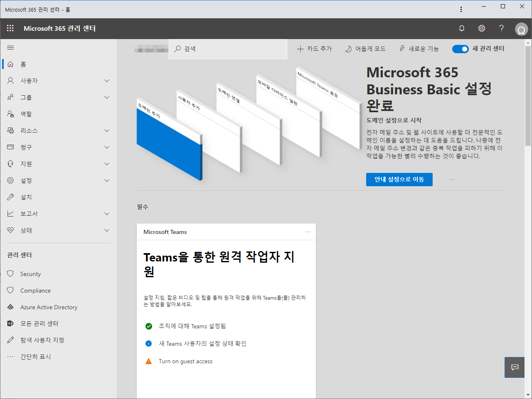Click the 사용자 person icon
Viewport: 532px width, 399px height.
tap(10, 81)
